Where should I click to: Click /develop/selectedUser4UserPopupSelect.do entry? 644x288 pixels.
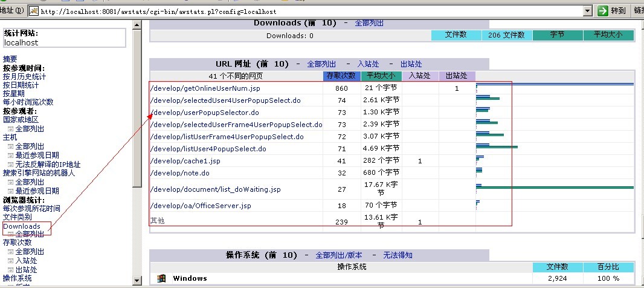225,100
